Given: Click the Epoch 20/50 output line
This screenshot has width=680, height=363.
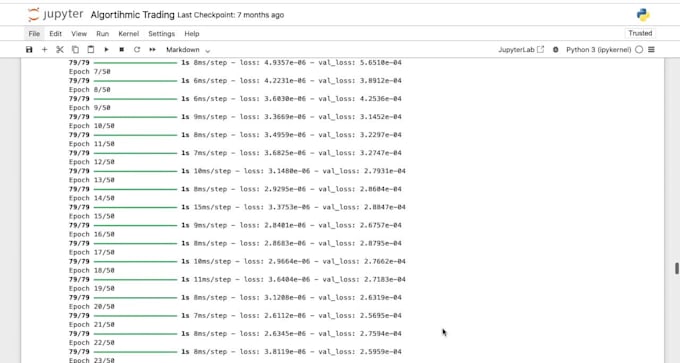Looking at the screenshot, I should pos(92,307).
